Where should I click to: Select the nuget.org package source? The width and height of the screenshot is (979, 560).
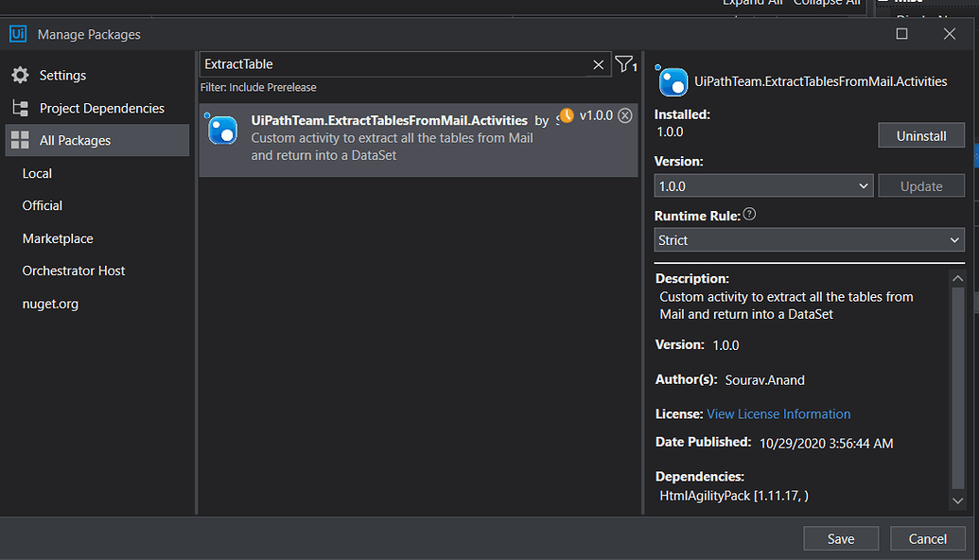tap(51, 303)
